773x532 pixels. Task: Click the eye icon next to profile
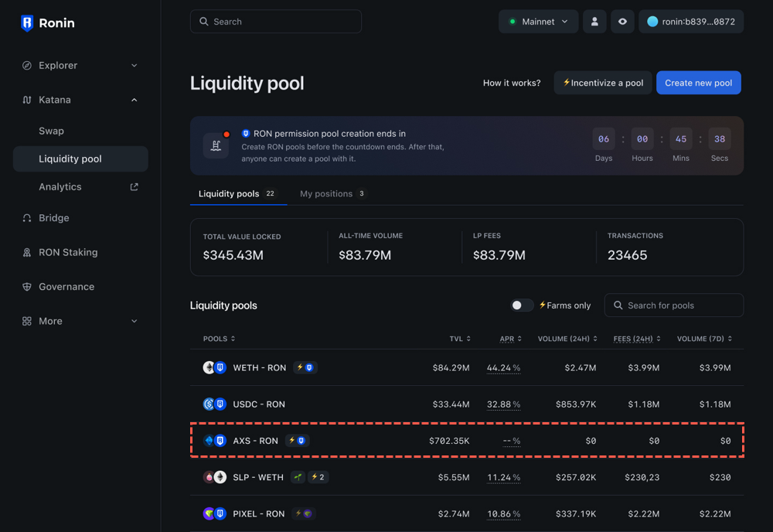[x=622, y=21]
